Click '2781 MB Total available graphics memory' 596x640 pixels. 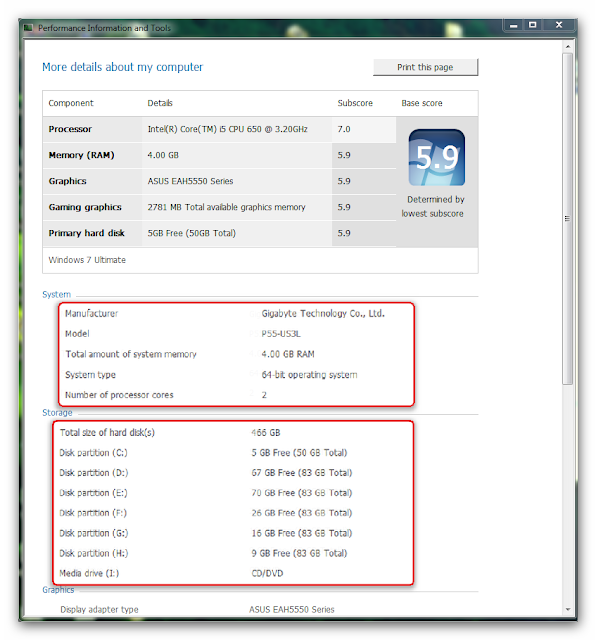[226, 207]
